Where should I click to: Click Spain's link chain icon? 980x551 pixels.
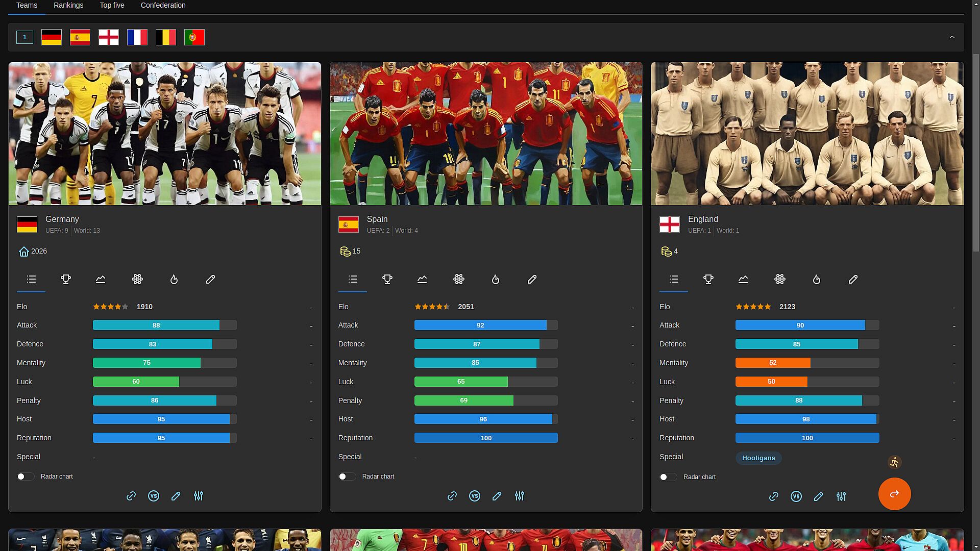[x=452, y=496]
